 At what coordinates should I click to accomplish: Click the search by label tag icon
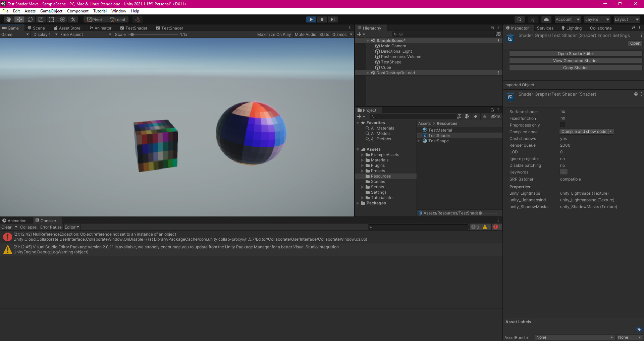point(476,116)
